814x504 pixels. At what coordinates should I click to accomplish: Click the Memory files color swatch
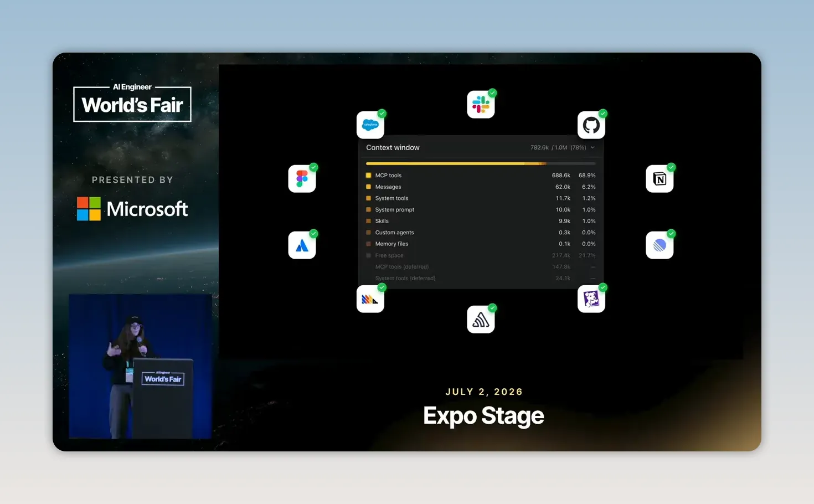tap(368, 244)
